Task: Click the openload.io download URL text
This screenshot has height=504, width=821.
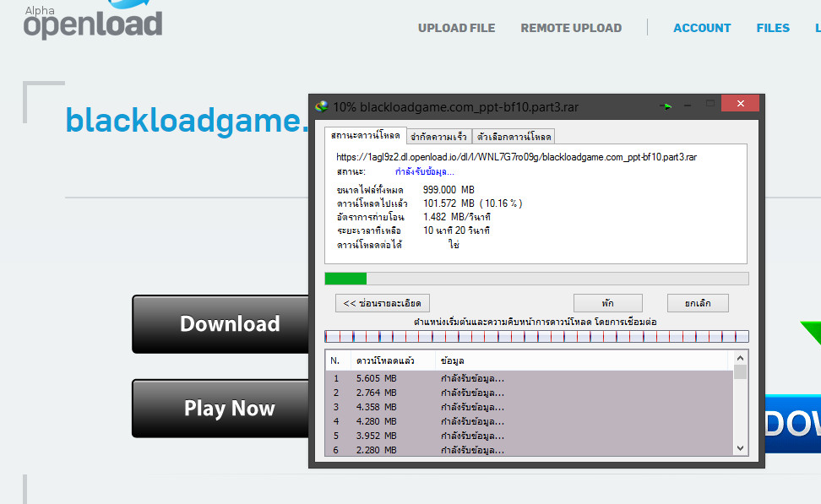Action: pyautogui.click(x=516, y=157)
